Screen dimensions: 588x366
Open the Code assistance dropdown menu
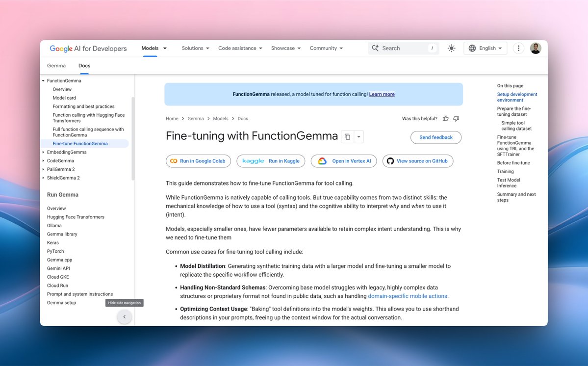point(240,48)
